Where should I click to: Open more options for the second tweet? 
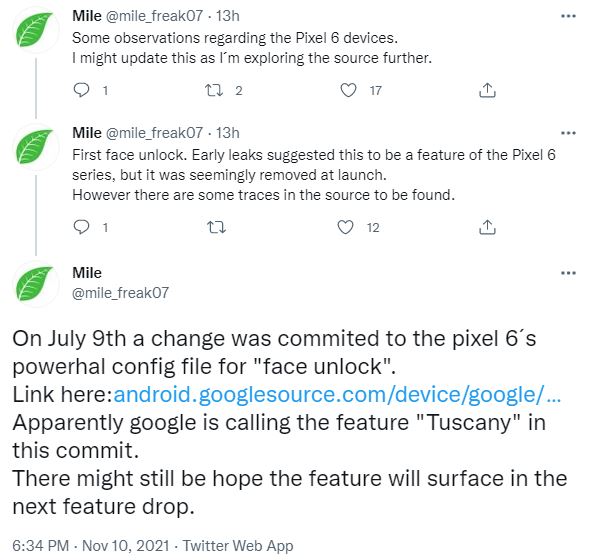click(x=568, y=133)
